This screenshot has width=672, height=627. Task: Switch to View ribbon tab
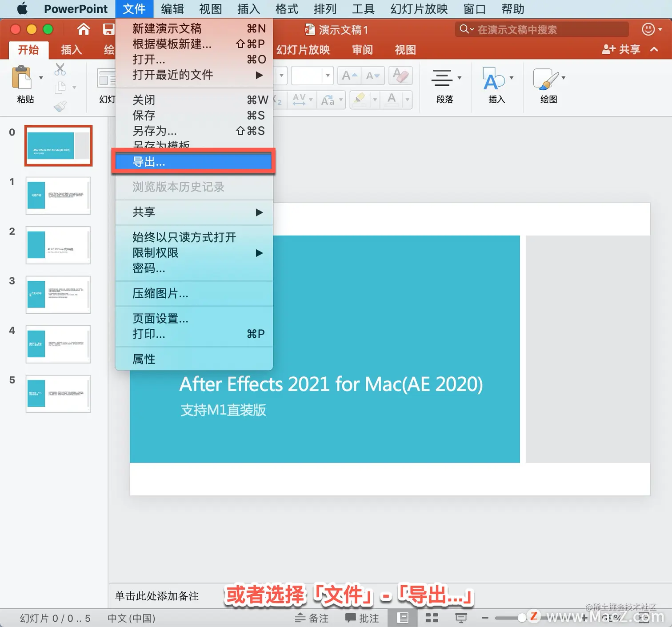405,50
